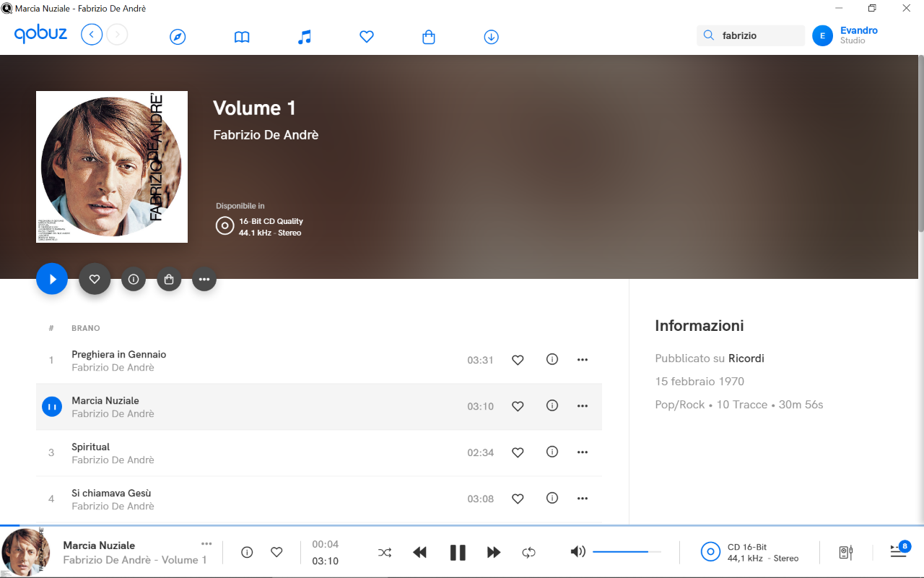Screen dimensions: 924x578
Task: Open more options for Preghiera in Gennaio
Action: pos(583,360)
